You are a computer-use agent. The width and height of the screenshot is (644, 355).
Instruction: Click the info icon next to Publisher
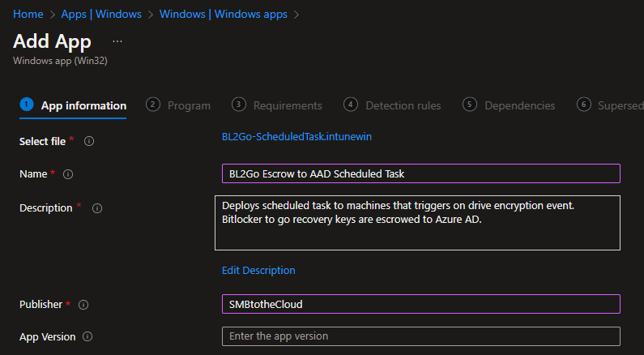point(83,305)
